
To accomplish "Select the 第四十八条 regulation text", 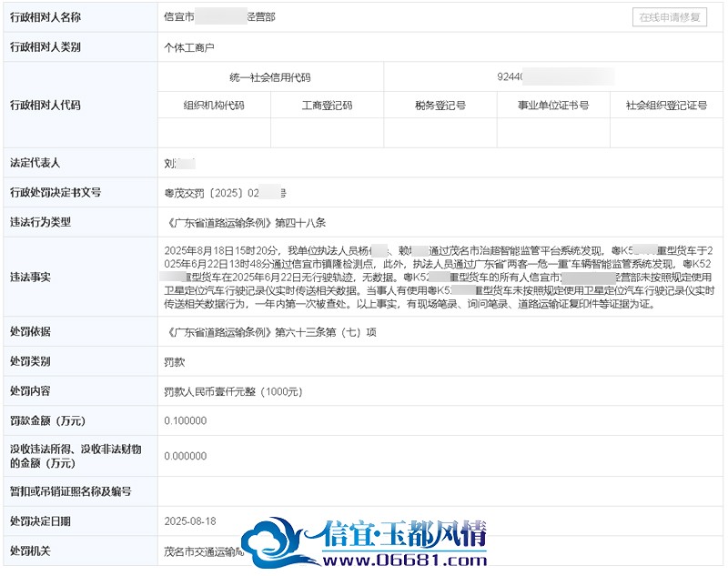I will click(x=300, y=223).
